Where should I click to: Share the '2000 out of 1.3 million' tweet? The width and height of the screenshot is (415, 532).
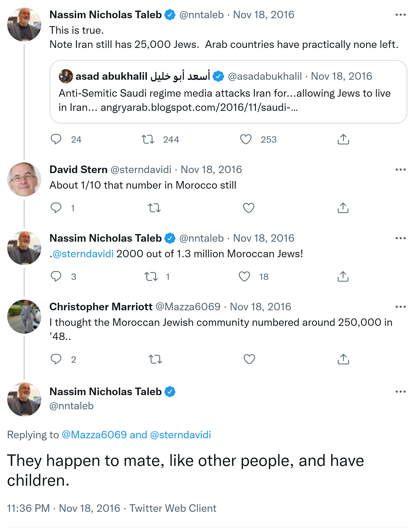[343, 277]
